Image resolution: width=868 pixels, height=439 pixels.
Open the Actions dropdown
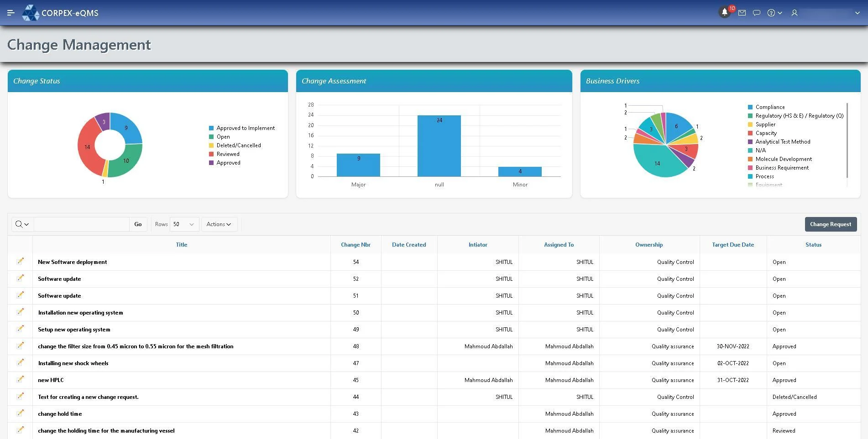pyautogui.click(x=219, y=224)
